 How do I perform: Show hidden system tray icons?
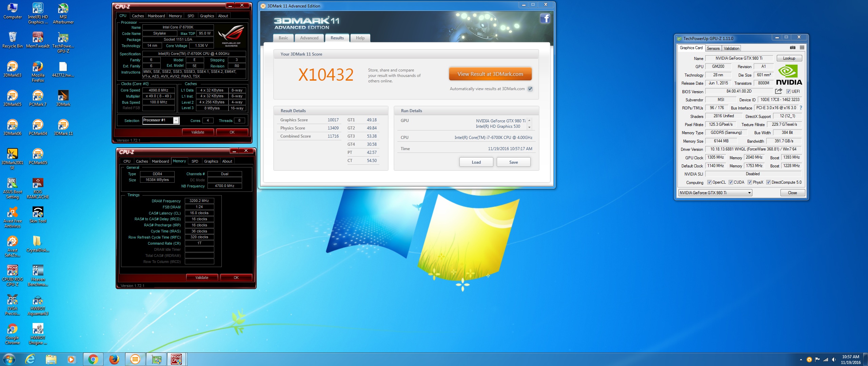click(801, 360)
